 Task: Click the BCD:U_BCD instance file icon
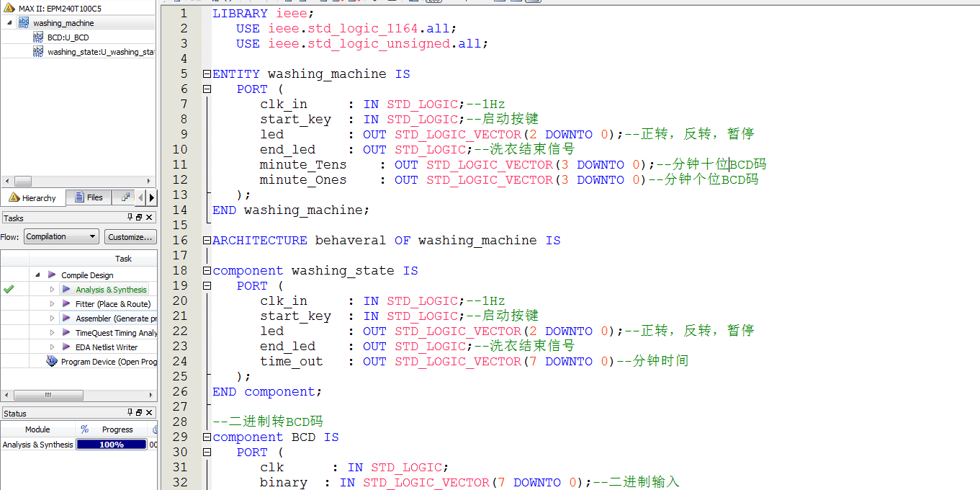click(38, 37)
